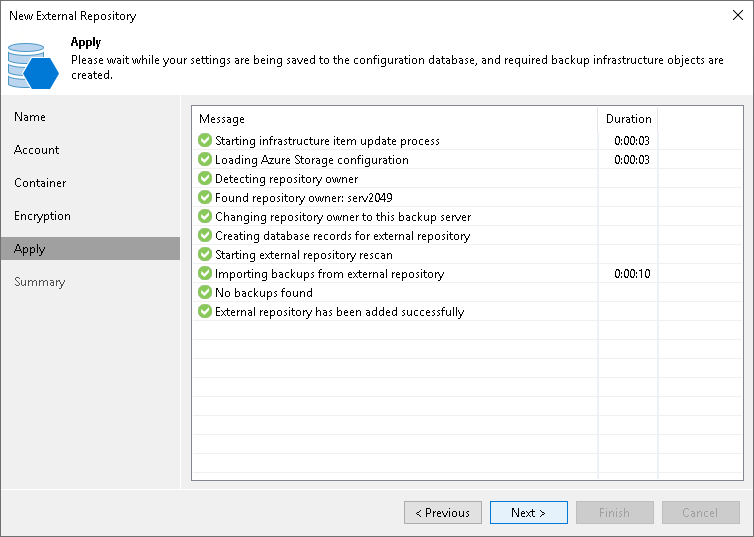Go back with the Previous button

[443, 513]
